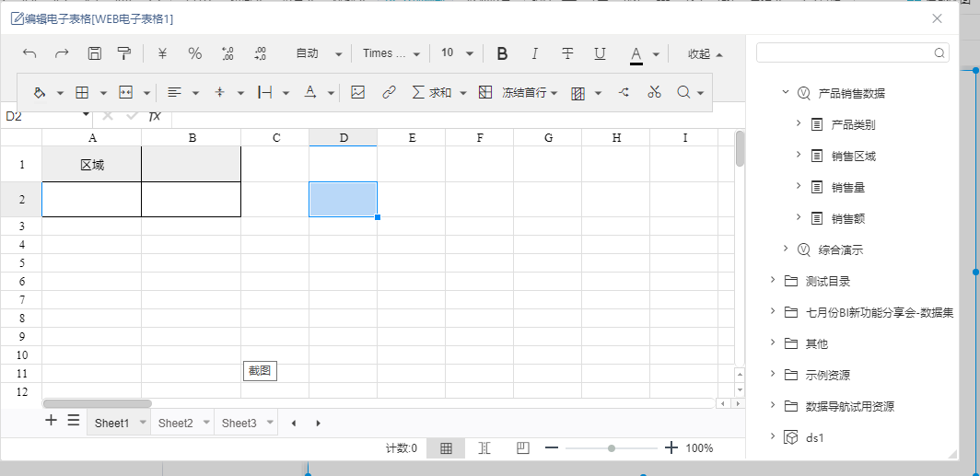Toggle strikethrough formatting
Image resolution: width=980 pixels, height=476 pixels.
tap(567, 53)
